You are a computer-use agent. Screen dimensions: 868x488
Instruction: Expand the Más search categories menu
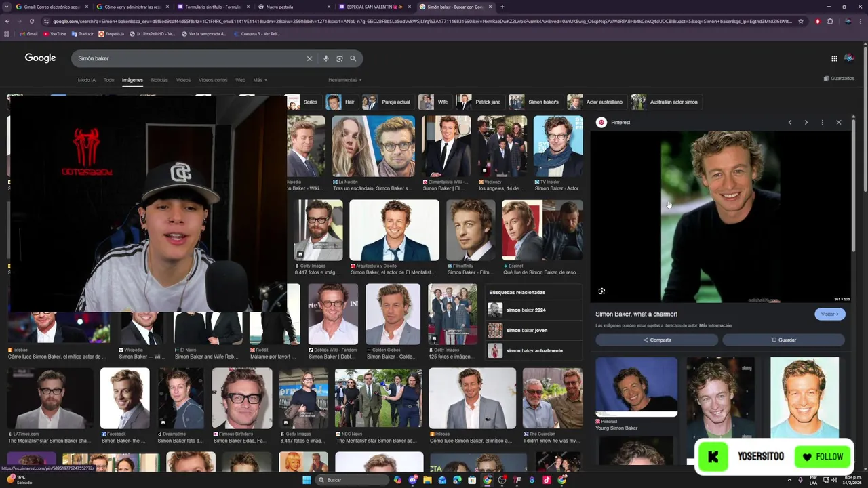(260, 80)
